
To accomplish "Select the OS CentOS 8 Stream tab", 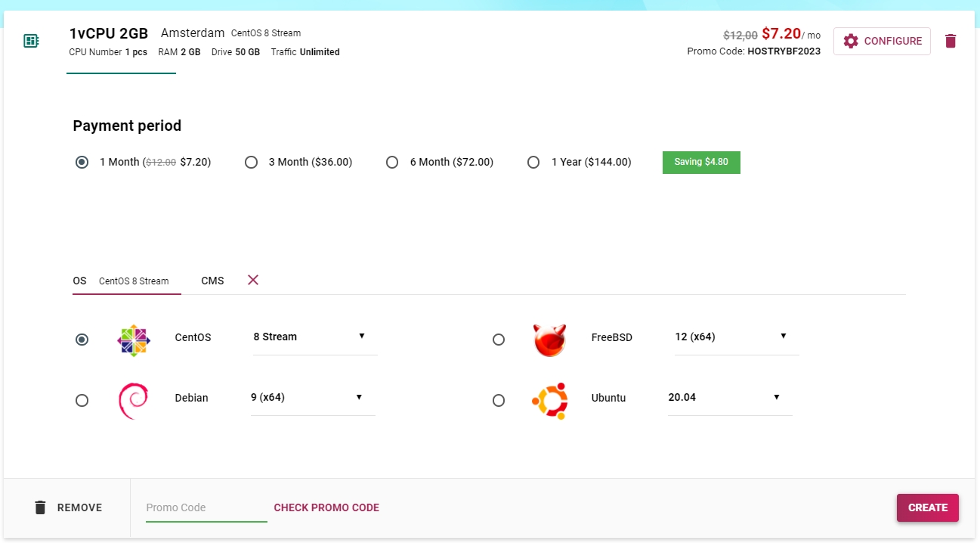I will [125, 281].
